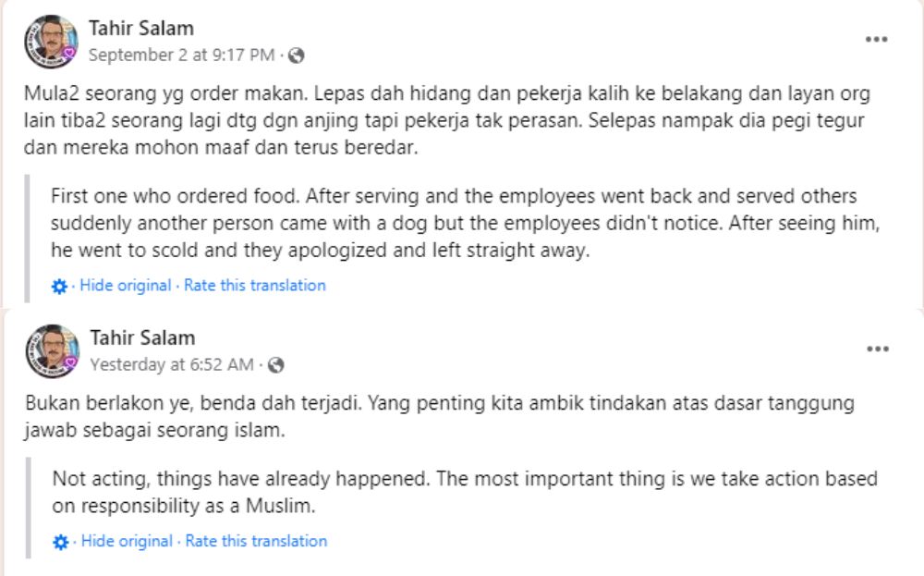This screenshot has height=576, width=924.
Task: Rate this translation on the first post
Action: (255, 286)
